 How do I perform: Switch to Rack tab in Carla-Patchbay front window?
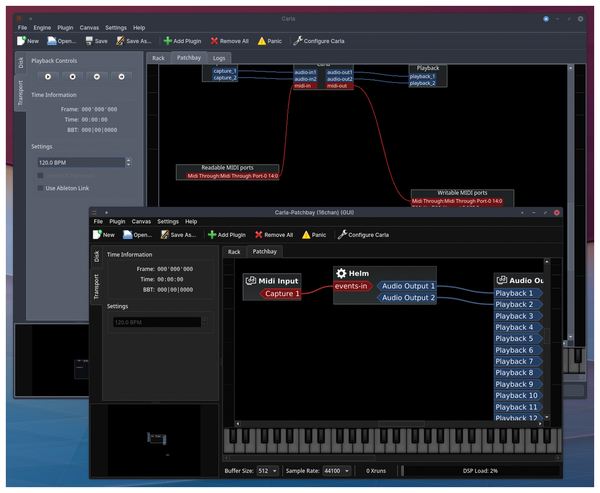coord(234,252)
